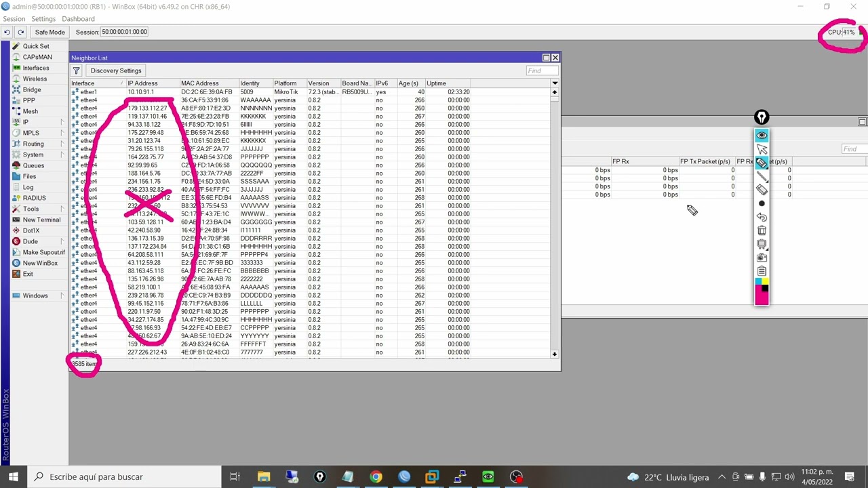Click the brush size dot in the pen toolbar
The height and width of the screenshot is (488, 868).
(x=762, y=203)
